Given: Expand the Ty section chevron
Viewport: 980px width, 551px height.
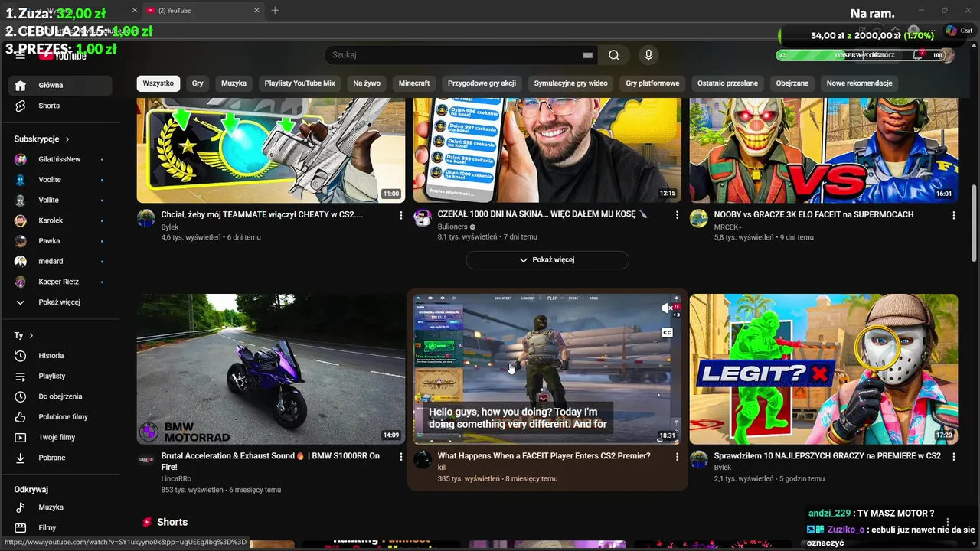Looking at the screenshot, I should tap(31, 336).
